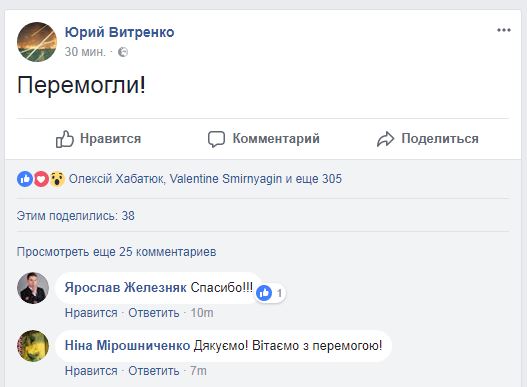Click Юрий Витренко's profile picture
This screenshot has height=387, width=527.
click(37, 42)
